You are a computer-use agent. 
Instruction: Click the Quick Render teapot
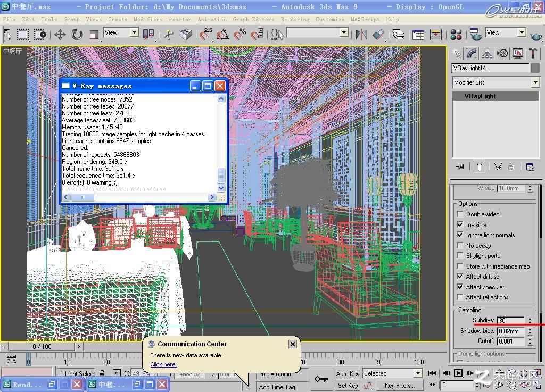pos(536,35)
